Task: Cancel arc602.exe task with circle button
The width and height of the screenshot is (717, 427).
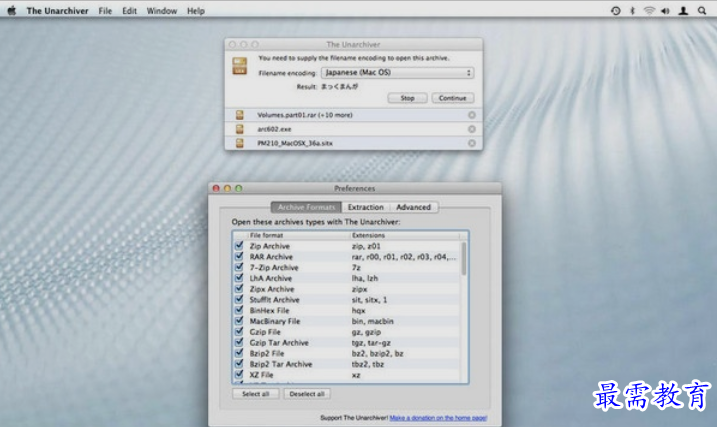Action: (471, 129)
